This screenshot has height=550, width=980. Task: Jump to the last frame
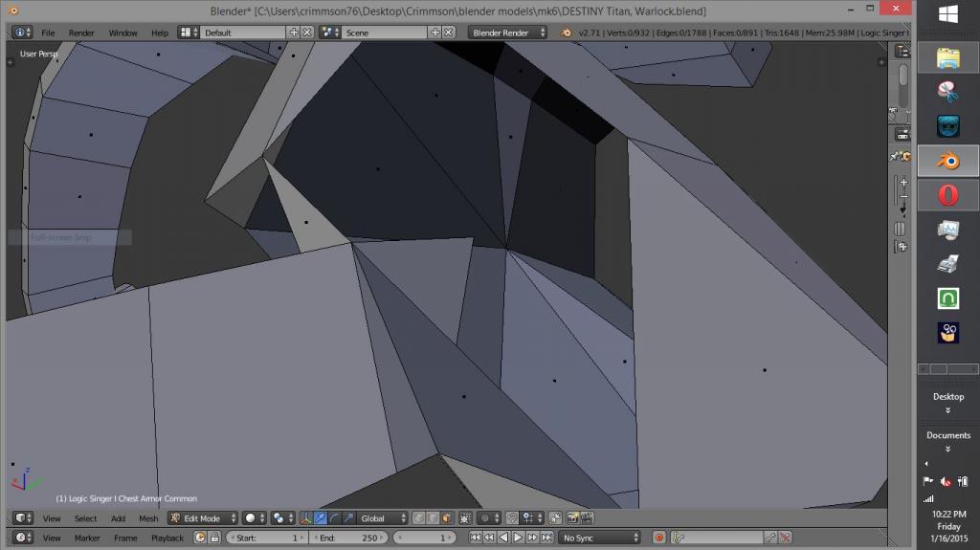tap(546, 538)
